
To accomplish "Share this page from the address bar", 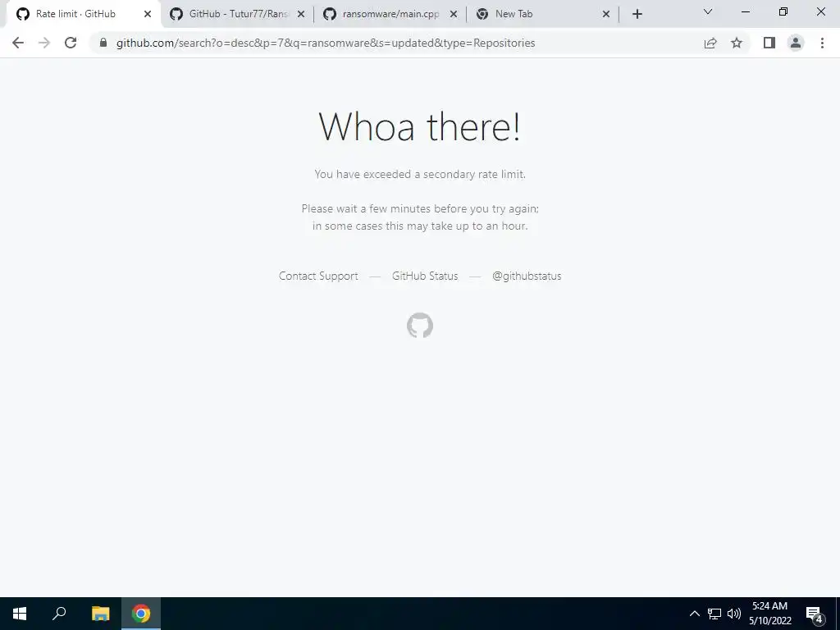I will 710,43.
